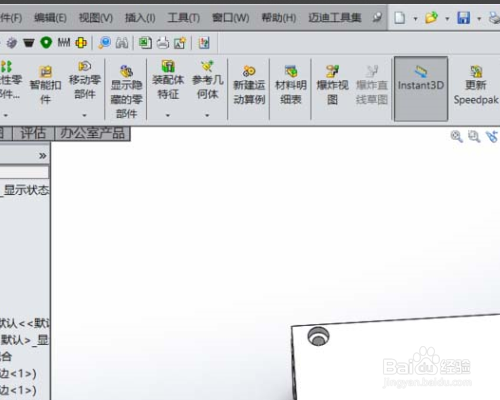Toggle the Instant3D button

point(421,88)
